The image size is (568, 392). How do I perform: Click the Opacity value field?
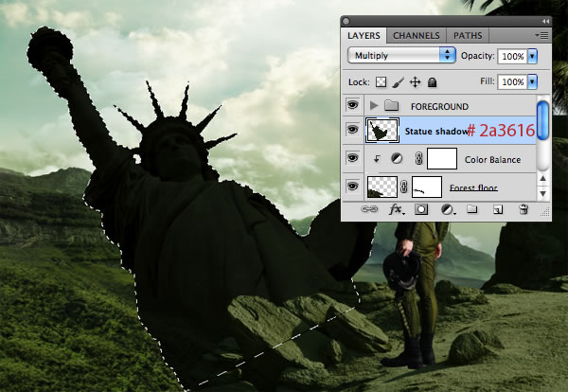(x=512, y=56)
